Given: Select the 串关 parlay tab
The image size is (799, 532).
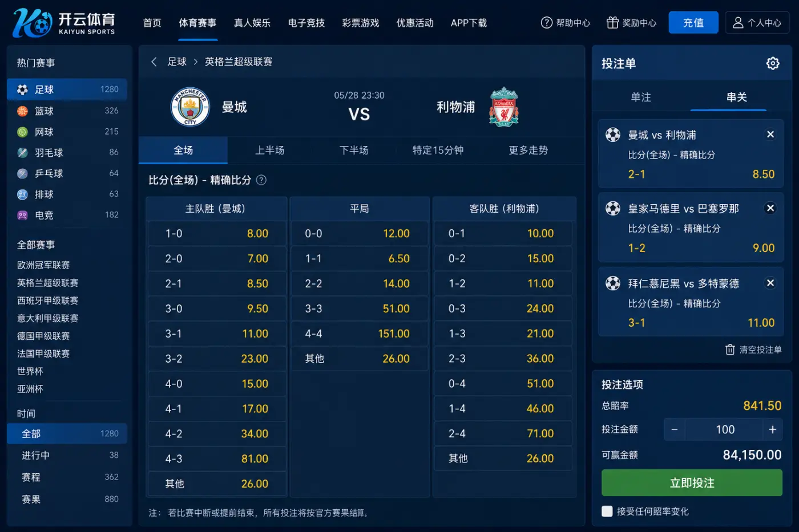Looking at the screenshot, I should 736,97.
